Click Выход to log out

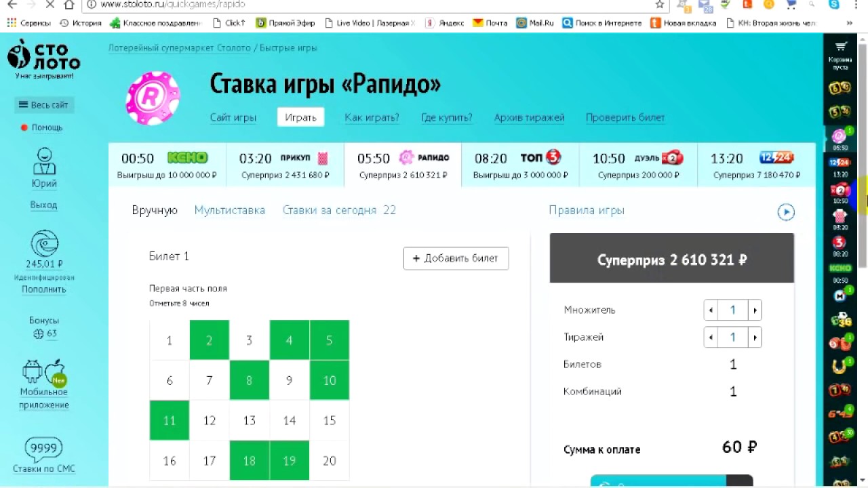pos(43,205)
